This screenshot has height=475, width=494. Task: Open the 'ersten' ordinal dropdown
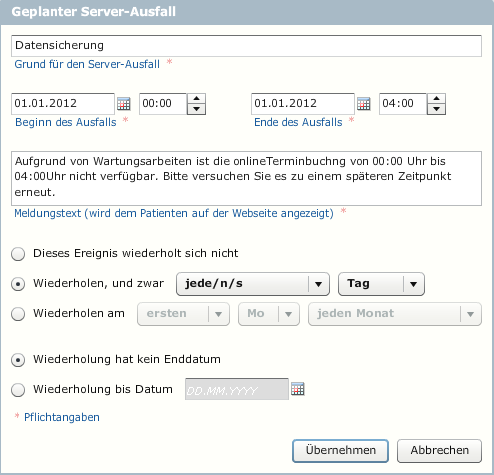click(183, 314)
